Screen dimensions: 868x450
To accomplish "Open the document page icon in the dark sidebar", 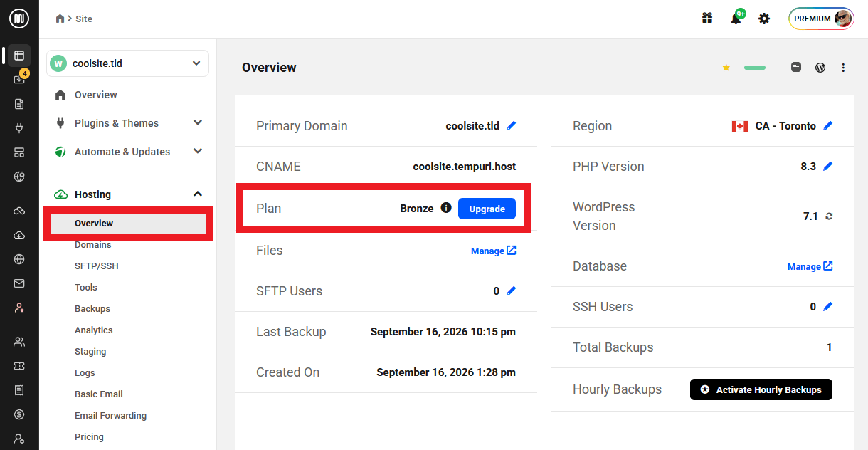I will (19, 104).
